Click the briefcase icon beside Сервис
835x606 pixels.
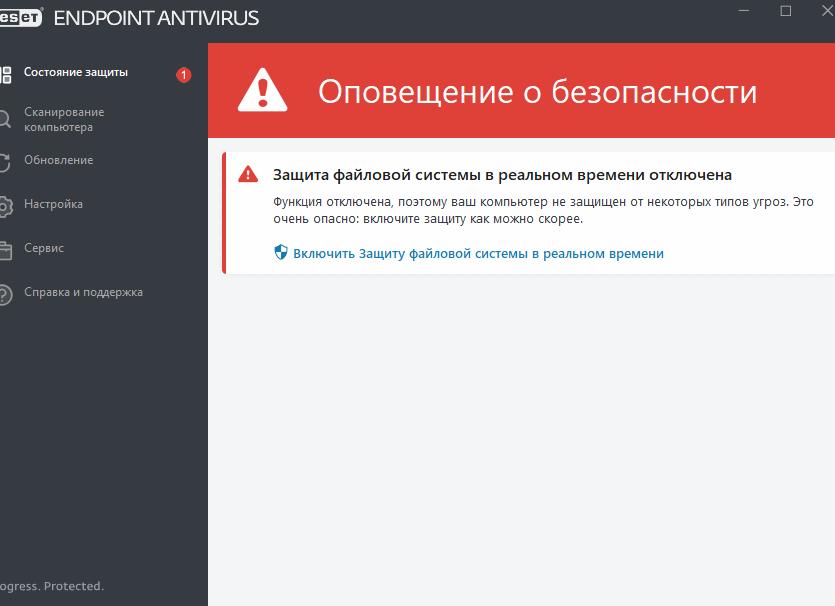tap(5, 250)
